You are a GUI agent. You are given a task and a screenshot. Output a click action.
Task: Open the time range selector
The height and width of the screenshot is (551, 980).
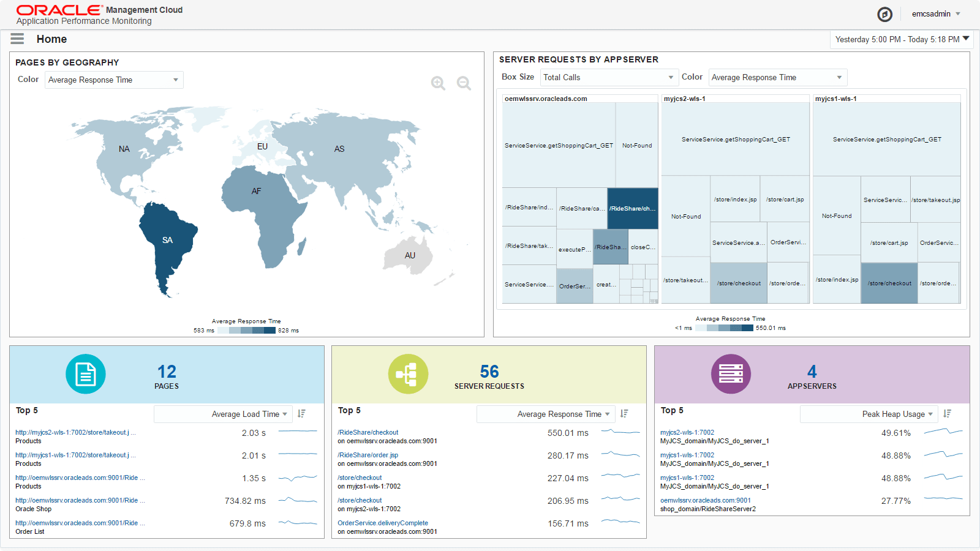click(x=902, y=39)
